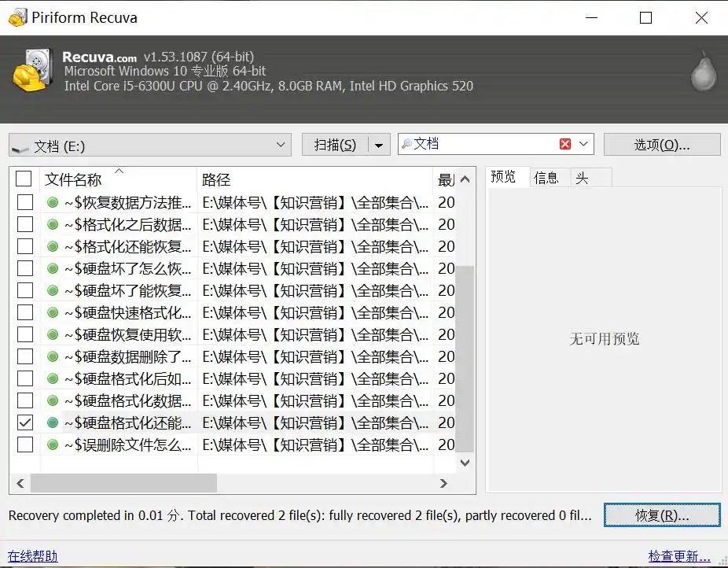Click the 恢复(R)... recover button
This screenshot has width=728, height=568.
662,515
